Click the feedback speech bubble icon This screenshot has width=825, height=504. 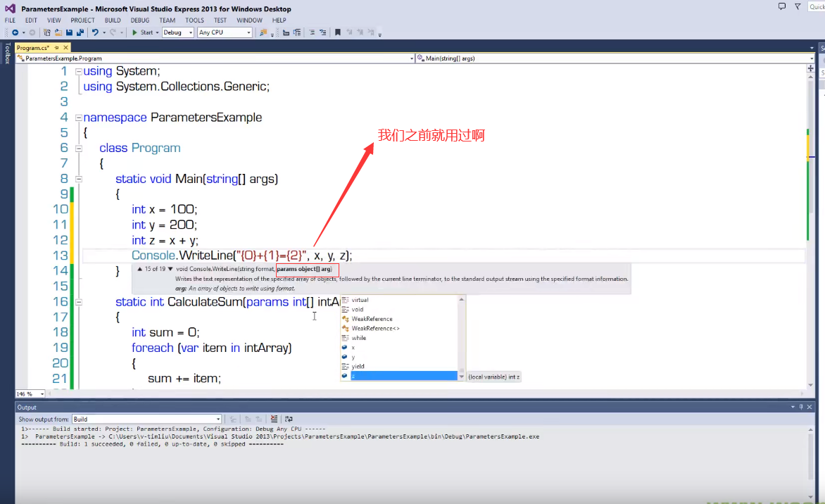782,6
